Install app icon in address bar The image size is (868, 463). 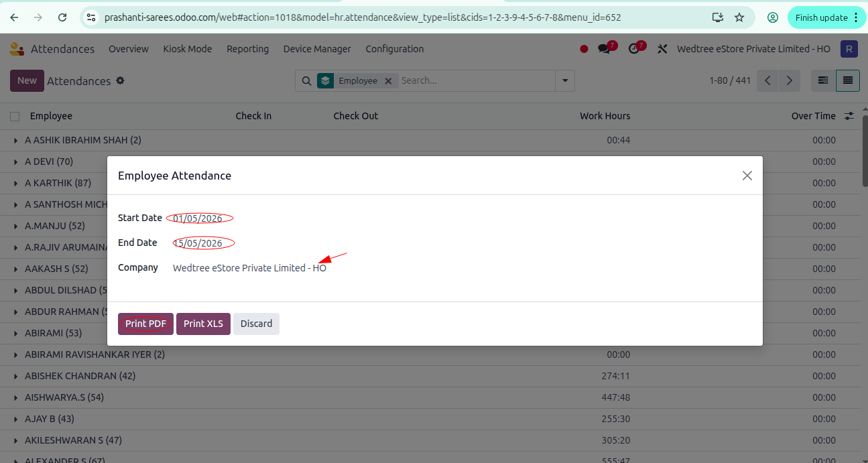(717, 17)
